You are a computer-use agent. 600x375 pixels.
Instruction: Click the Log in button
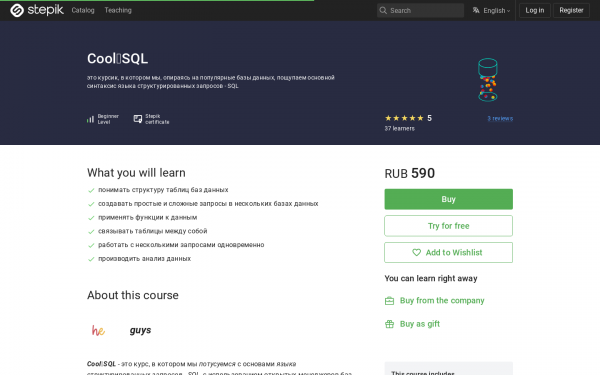point(535,10)
